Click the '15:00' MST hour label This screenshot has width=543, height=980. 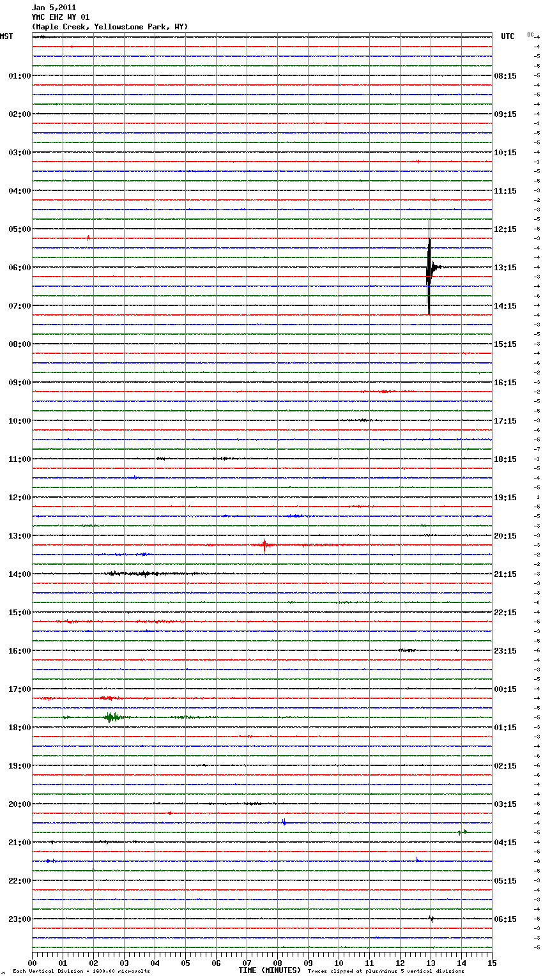coord(20,613)
